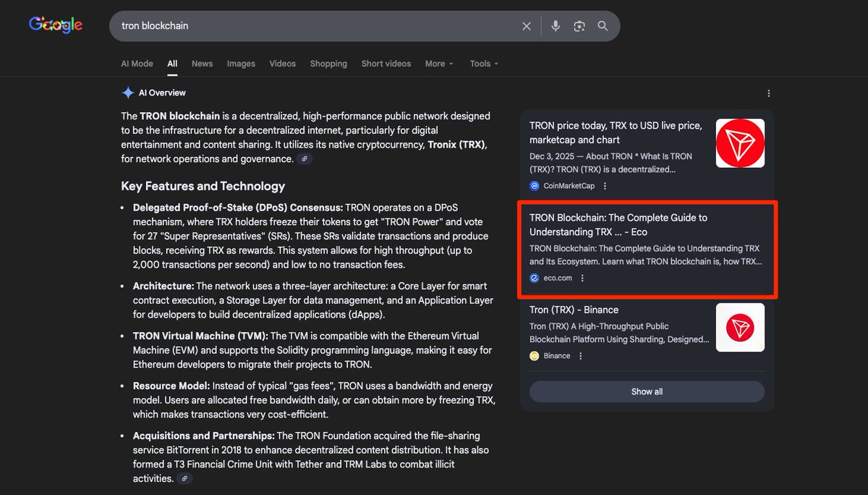Click the Binance favicon
This screenshot has height=495, width=868.
535,356
